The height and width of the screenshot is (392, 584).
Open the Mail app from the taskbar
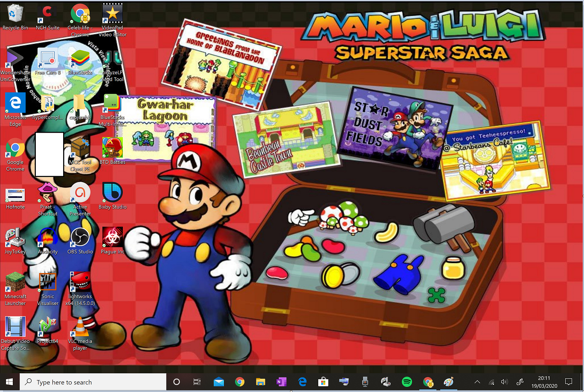point(219,382)
